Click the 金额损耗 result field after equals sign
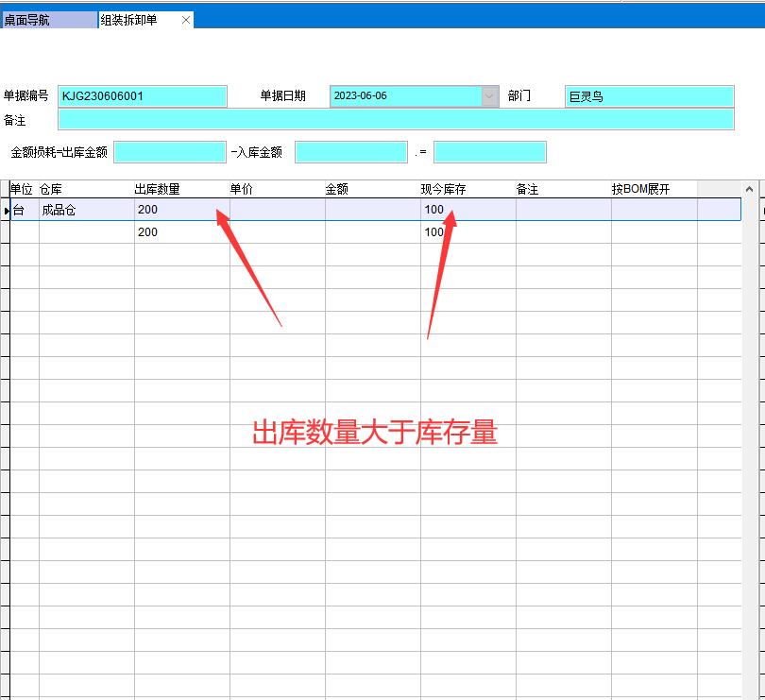Image resolution: width=765 pixels, height=700 pixels. (490, 151)
